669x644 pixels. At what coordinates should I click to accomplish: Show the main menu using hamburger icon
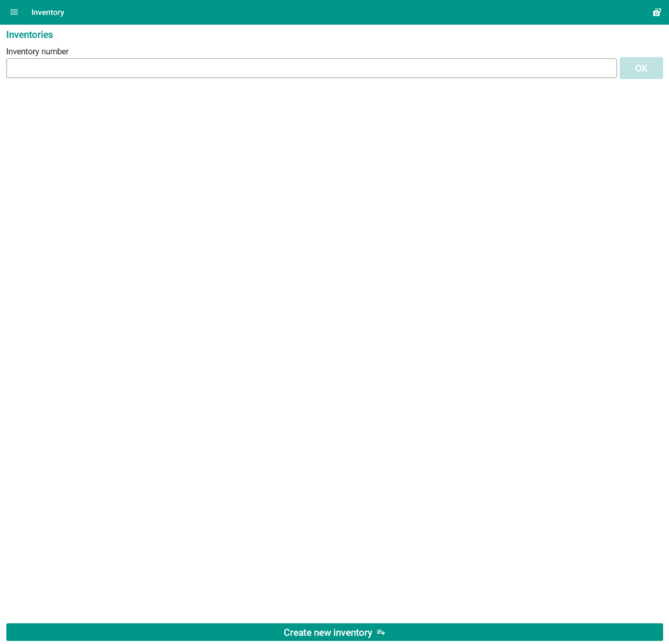pos(14,12)
